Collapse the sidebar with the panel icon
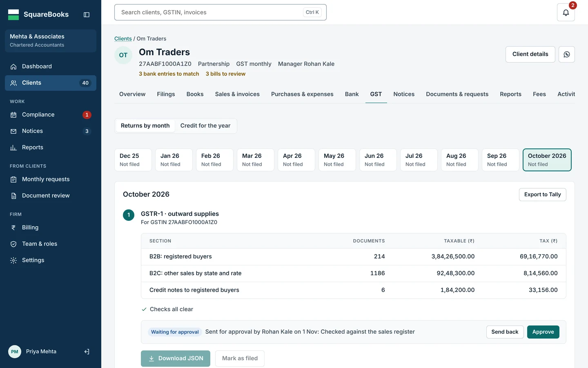Image resolution: width=588 pixels, height=368 pixels. [87, 15]
